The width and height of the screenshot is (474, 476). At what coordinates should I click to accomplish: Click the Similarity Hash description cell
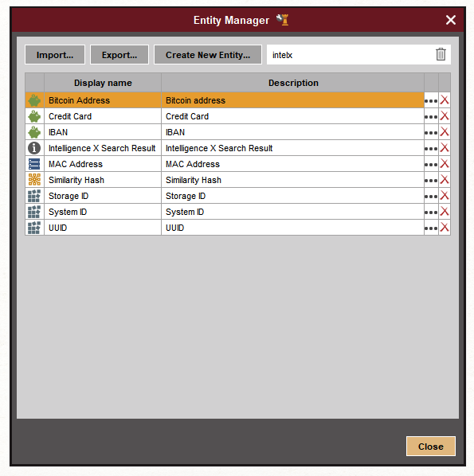point(292,180)
